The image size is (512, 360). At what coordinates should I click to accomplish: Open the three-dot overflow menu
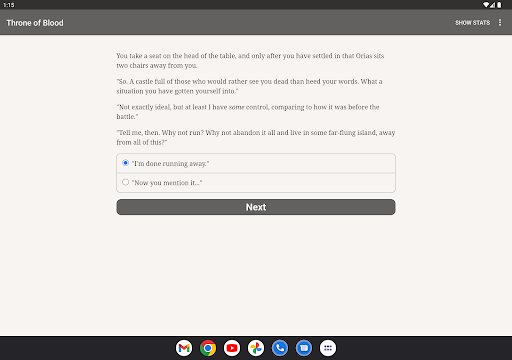[x=500, y=22]
